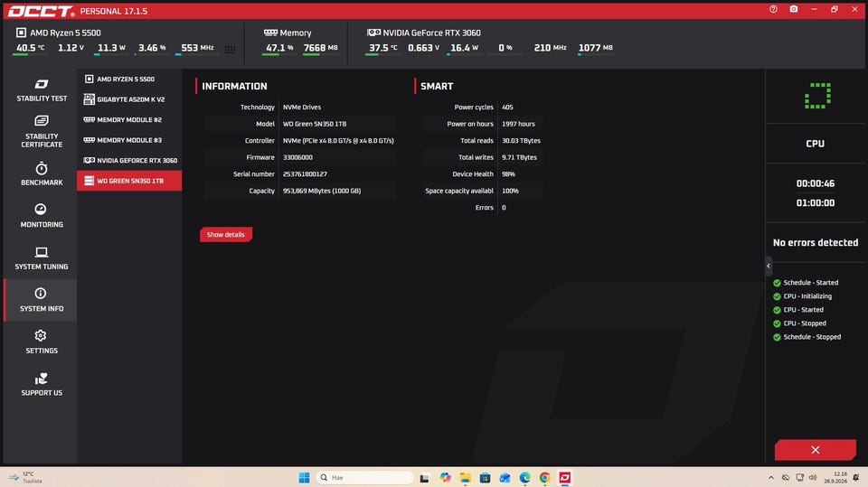Click the GPU temperature 37.5 °C reading
Screen dimensions: 868x487
pyautogui.click(x=383, y=48)
